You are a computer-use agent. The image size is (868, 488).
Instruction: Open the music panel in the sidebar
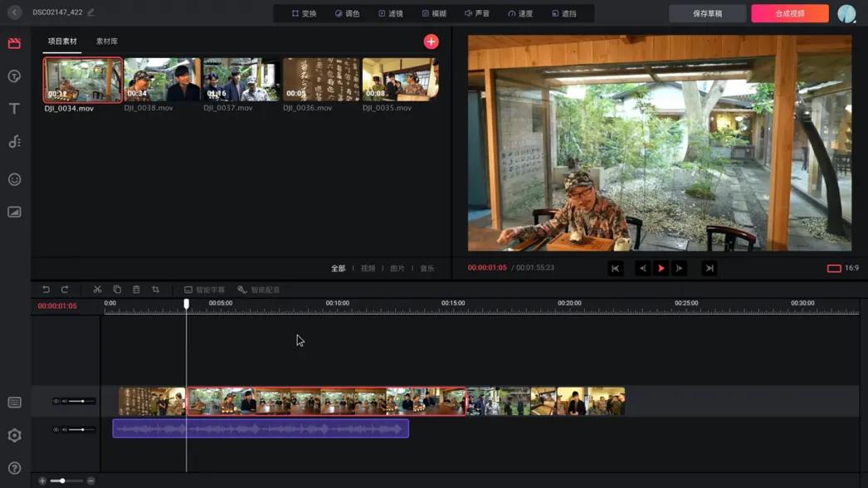pos(13,141)
